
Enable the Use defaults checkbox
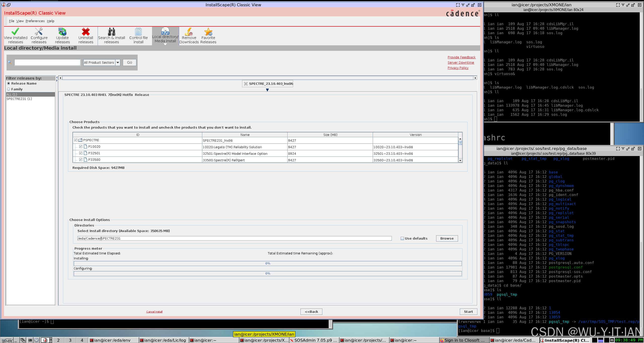tap(402, 238)
